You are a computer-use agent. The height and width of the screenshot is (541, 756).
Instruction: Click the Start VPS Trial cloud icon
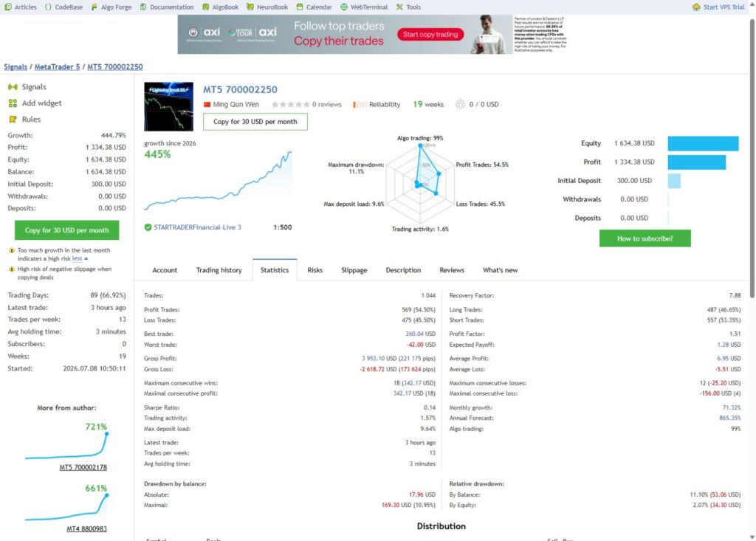[x=696, y=7]
